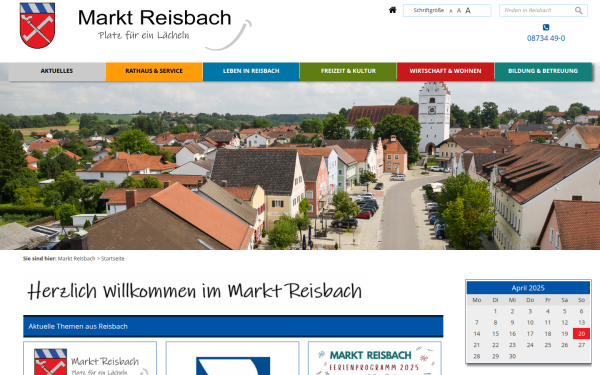
Task: Select the largest font size A
Action: pyautogui.click(x=468, y=11)
